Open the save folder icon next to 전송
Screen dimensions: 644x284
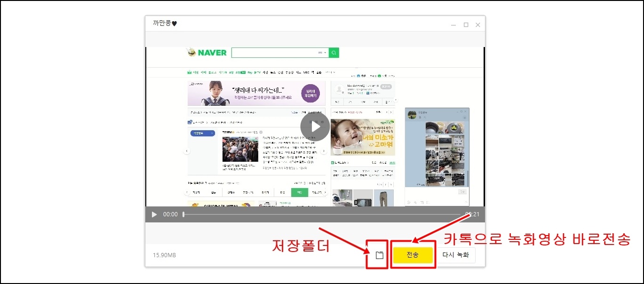click(380, 255)
